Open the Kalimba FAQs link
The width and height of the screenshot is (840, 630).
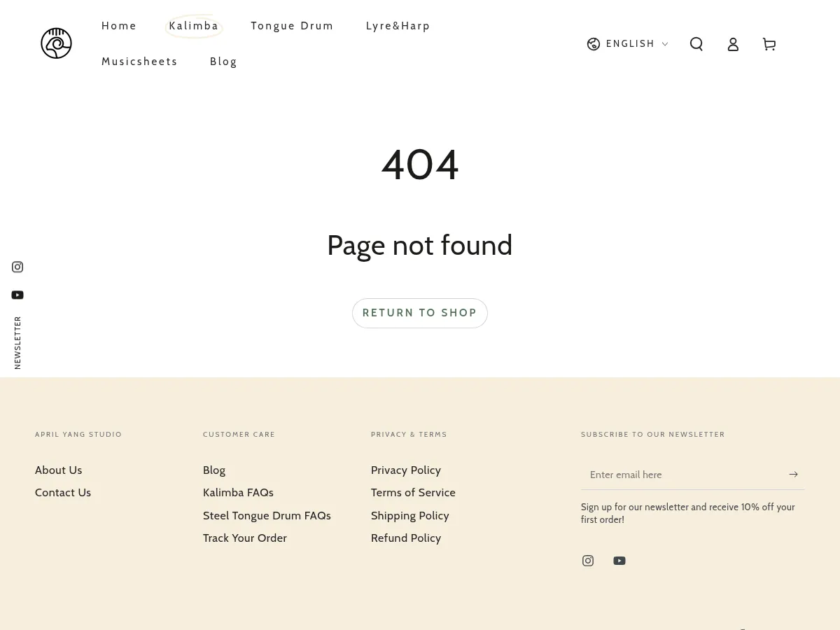tap(238, 493)
